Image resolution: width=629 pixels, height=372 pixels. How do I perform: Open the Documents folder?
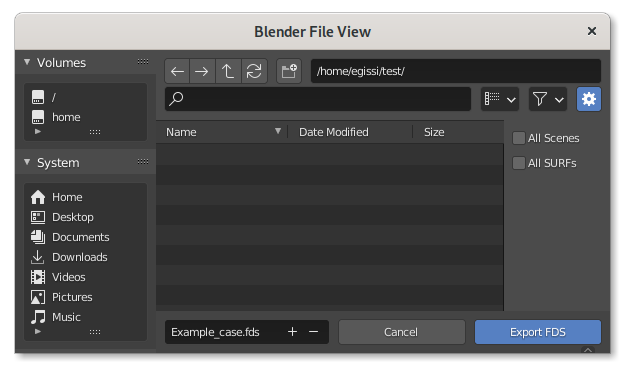pos(85,237)
